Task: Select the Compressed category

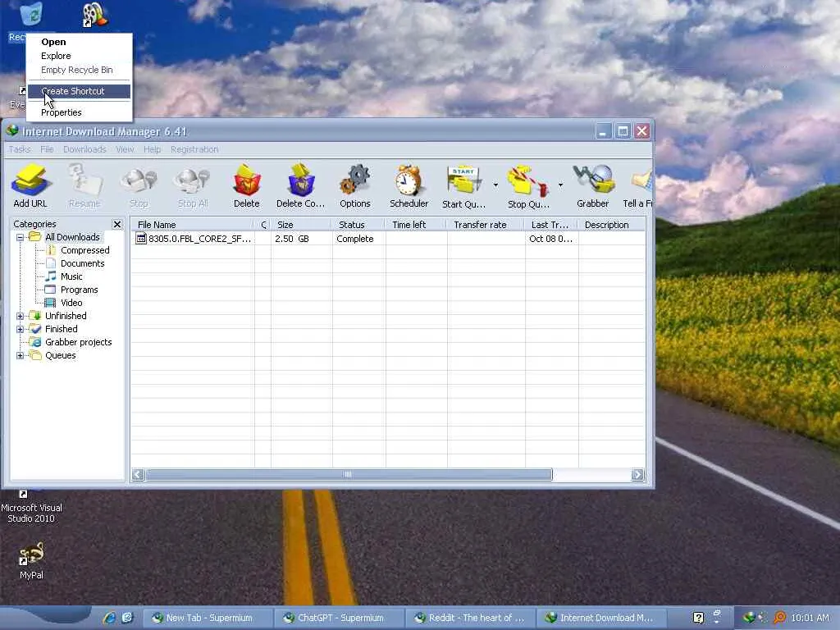Action: (84, 250)
